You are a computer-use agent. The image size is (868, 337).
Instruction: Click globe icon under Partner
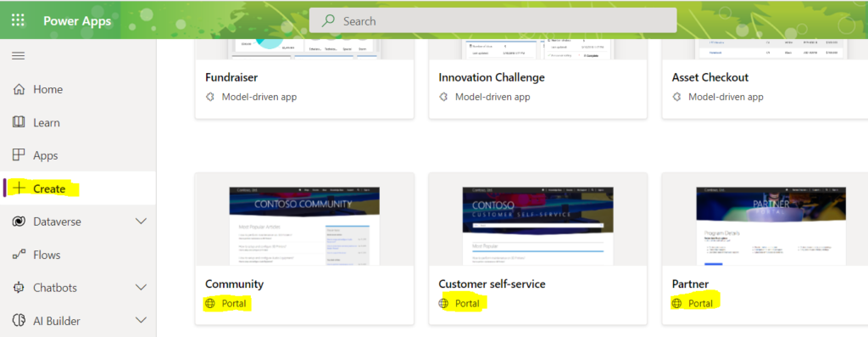pyautogui.click(x=676, y=303)
